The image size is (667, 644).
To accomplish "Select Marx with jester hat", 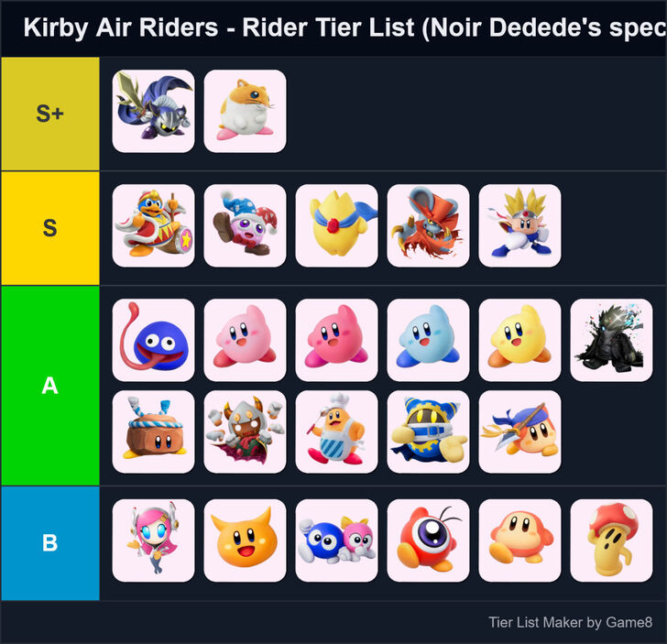I will point(245,225).
